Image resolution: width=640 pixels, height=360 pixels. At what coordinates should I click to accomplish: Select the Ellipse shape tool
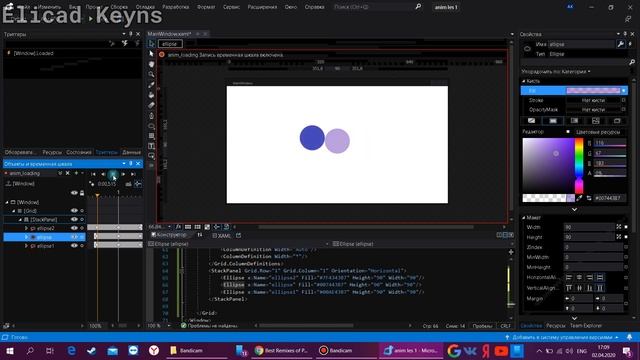(x=151, y=126)
